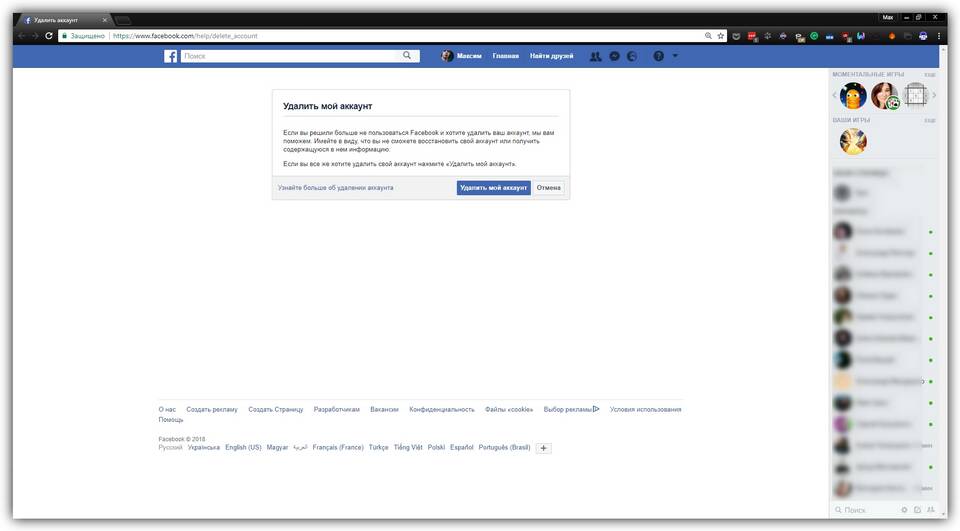Bookmark this page with the star icon
Screen dimensions: 960x531
click(721, 36)
